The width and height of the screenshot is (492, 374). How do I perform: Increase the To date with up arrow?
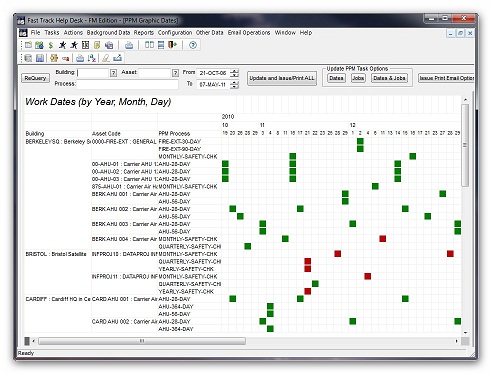(x=235, y=82)
